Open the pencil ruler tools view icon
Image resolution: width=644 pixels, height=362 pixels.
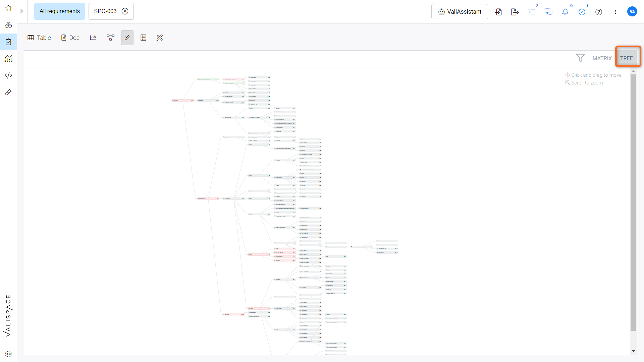point(160,38)
